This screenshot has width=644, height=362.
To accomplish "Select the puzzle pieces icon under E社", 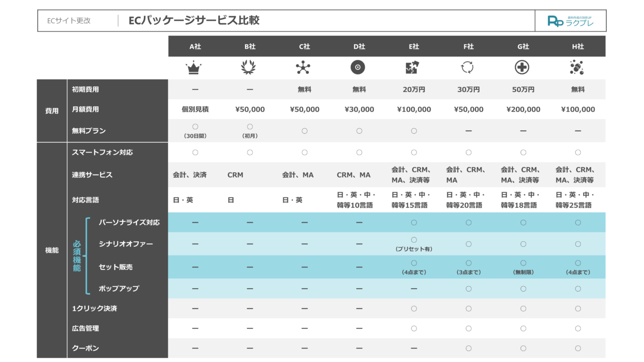I will (x=414, y=67).
